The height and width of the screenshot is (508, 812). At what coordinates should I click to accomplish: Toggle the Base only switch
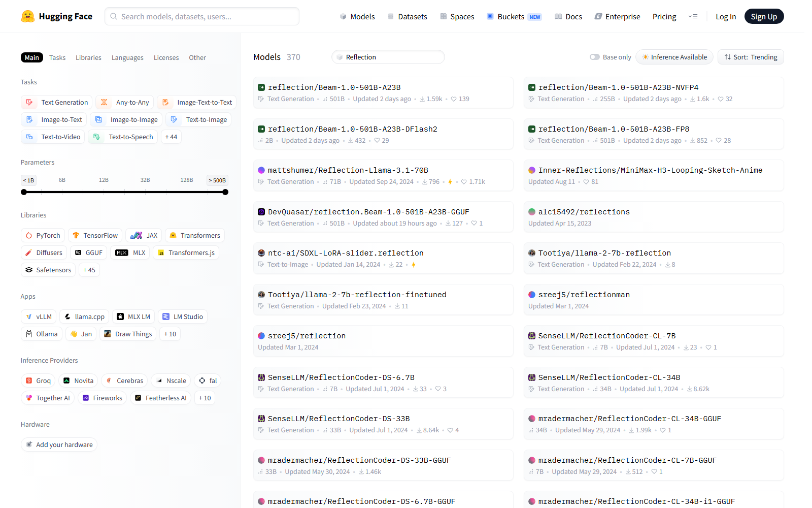click(x=595, y=57)
